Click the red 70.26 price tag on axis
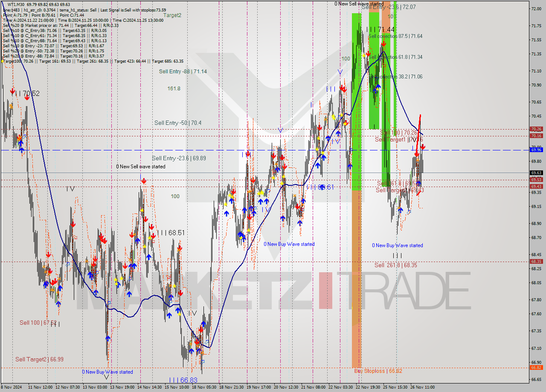Screen dimensions: 546x392 [536, 129]
